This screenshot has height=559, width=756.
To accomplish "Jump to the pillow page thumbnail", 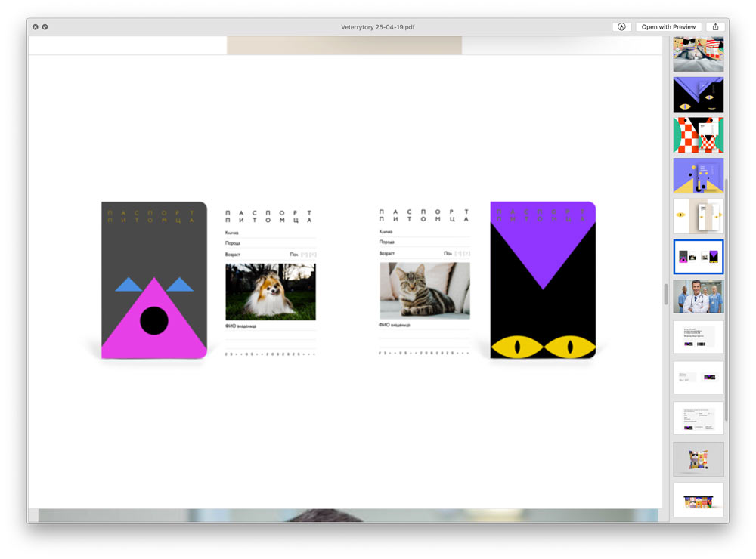I will 698,459.
